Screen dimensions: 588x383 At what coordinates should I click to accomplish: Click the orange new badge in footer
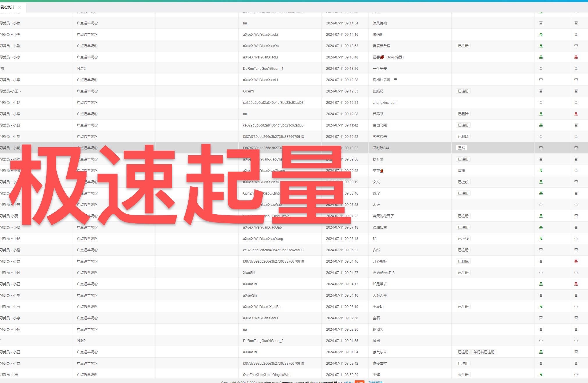coord(360,382)
